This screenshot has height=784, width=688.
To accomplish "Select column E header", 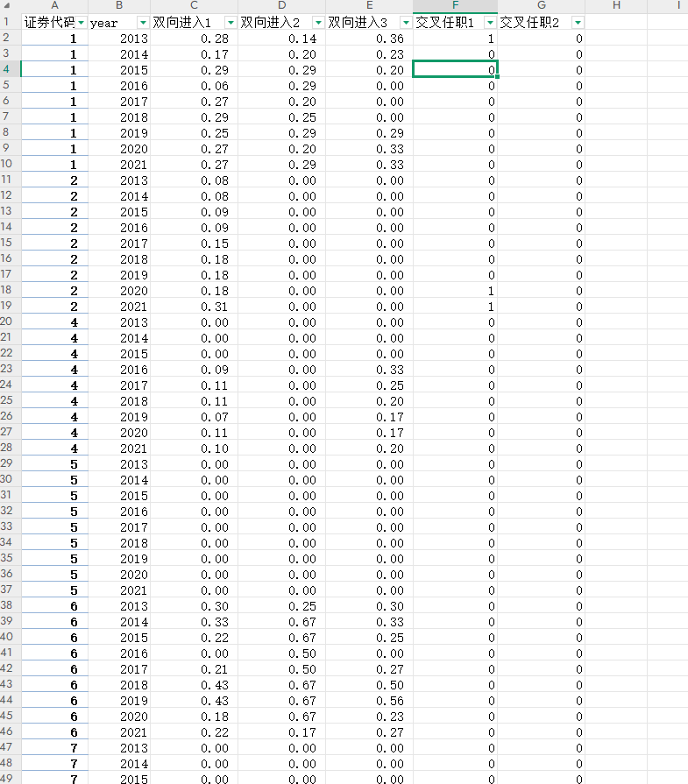I will 369,5.
